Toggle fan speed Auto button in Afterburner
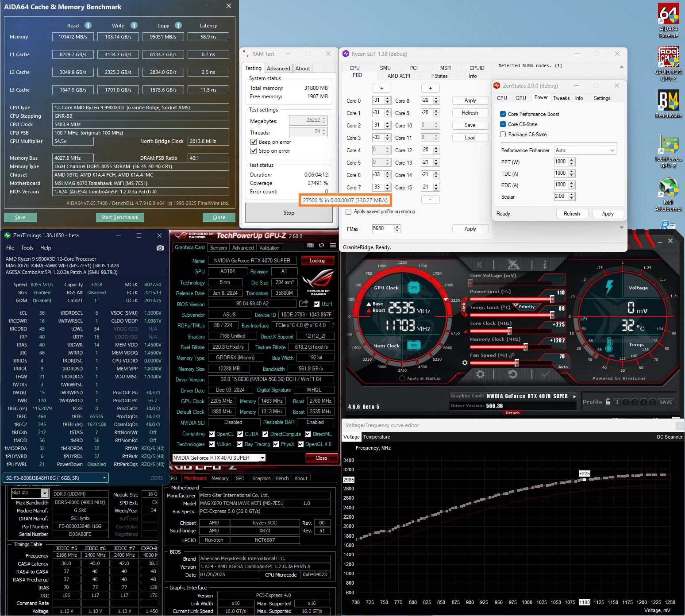 click(x=563, y=367)
